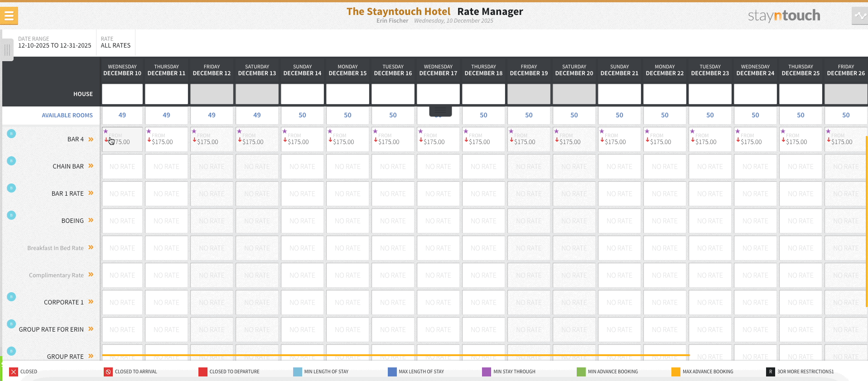Click the purple star in BAR 4 December 20 cell
This screenshot has width=868, height=381.
pyautogui.click(x=557, y=131)
